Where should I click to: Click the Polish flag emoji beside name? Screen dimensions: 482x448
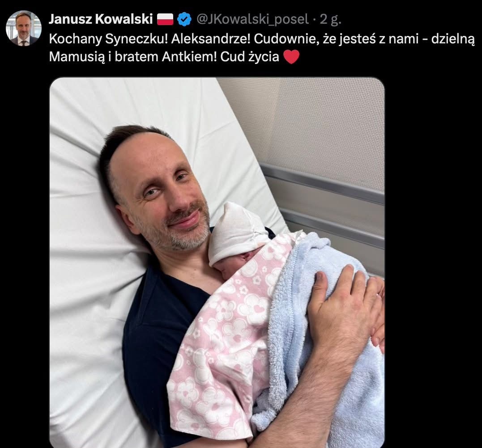click(x=165, y=19)
